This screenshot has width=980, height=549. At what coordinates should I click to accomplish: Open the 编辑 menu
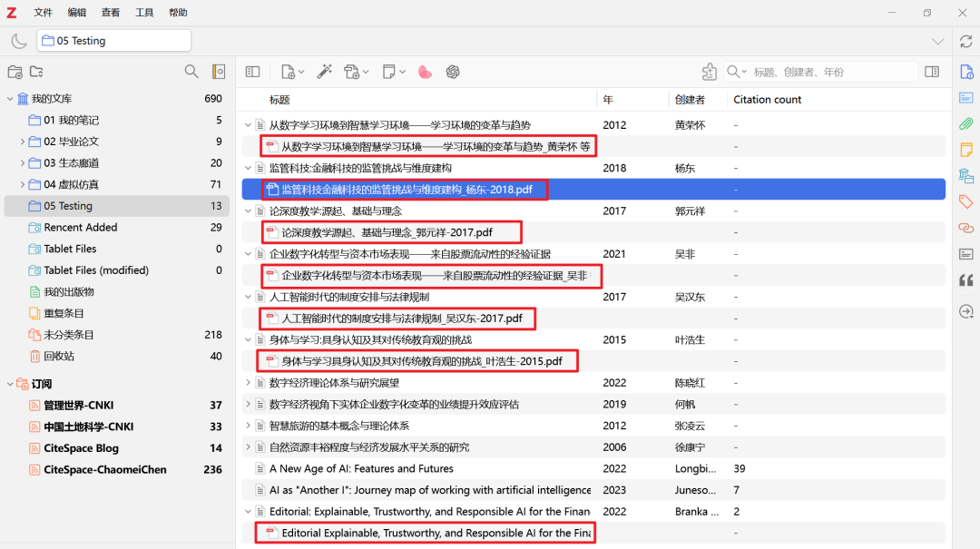point(77,13)
